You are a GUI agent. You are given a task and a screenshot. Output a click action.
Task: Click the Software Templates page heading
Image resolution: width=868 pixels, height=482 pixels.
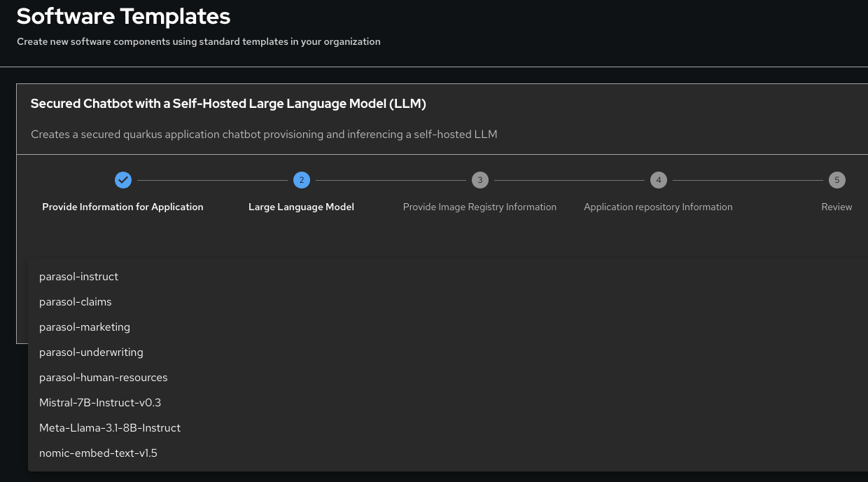pyautogui.click(x=123, y=15)
